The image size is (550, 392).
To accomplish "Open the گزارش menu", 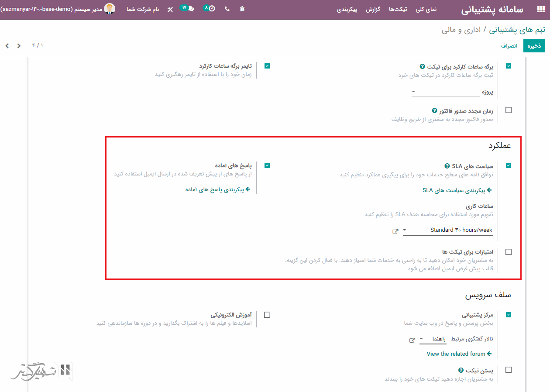I will (x=373, y=9).
